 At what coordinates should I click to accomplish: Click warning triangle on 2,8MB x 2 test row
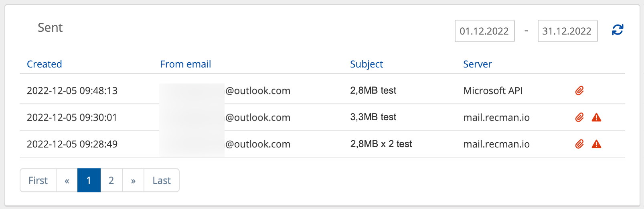596,144
